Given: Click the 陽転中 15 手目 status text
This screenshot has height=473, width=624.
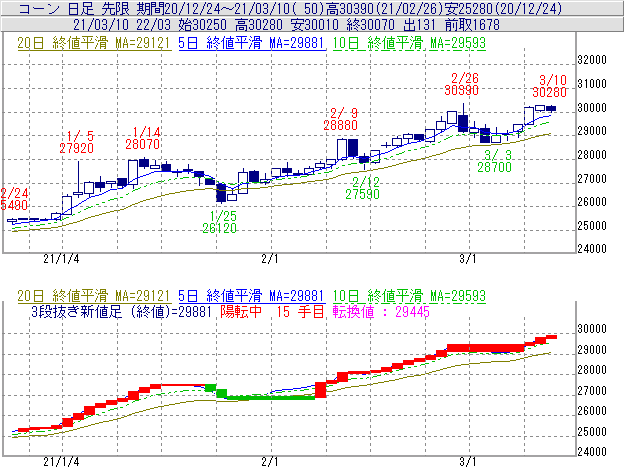Looking at the screenshot, I should (x=273, y=311).
